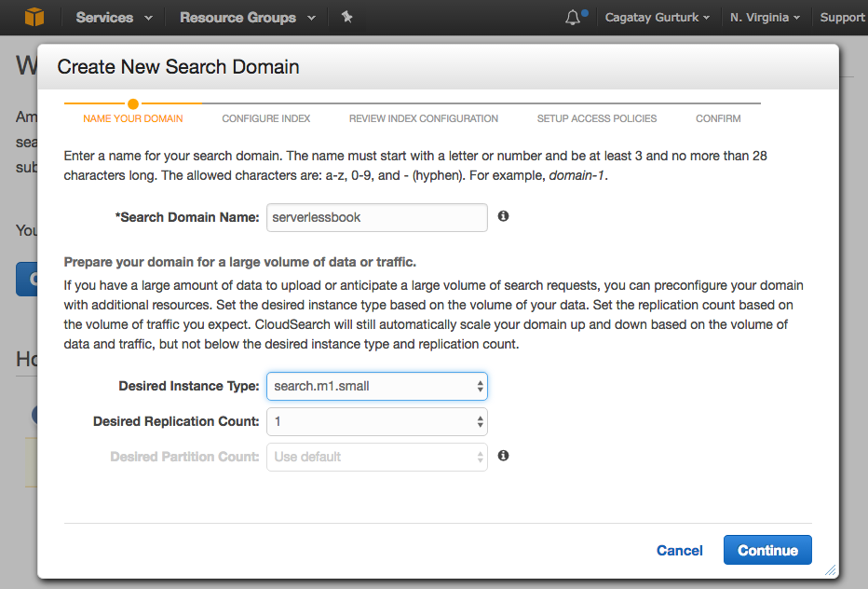
Task: Open the Support menu
Action: [843, 18]
